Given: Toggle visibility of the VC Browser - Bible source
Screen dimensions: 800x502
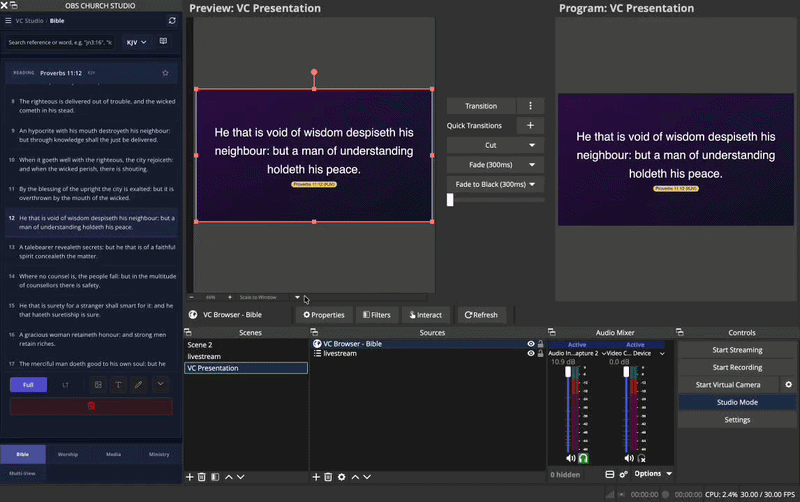Looking at the screenshot, I should (531, 344).
